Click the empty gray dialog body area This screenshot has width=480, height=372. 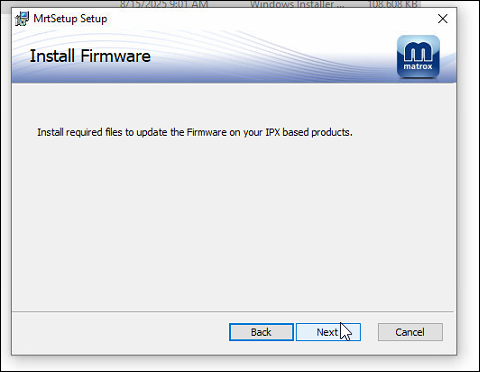(233, 220)
